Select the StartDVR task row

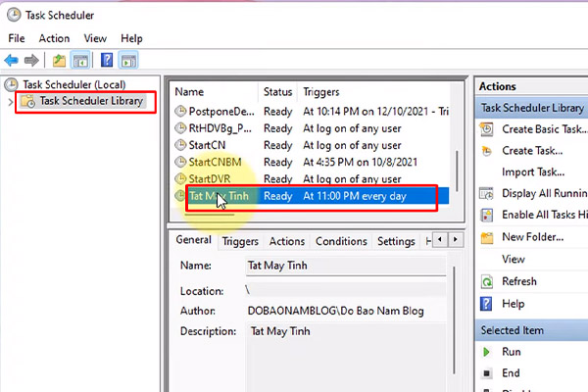[312, 179]
